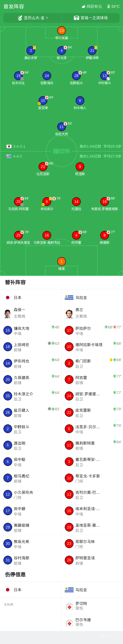Tap goalkeeper 早川友基 number 23 icon
123x644 pixels.
pyautogui.click(x=61, y=31)
